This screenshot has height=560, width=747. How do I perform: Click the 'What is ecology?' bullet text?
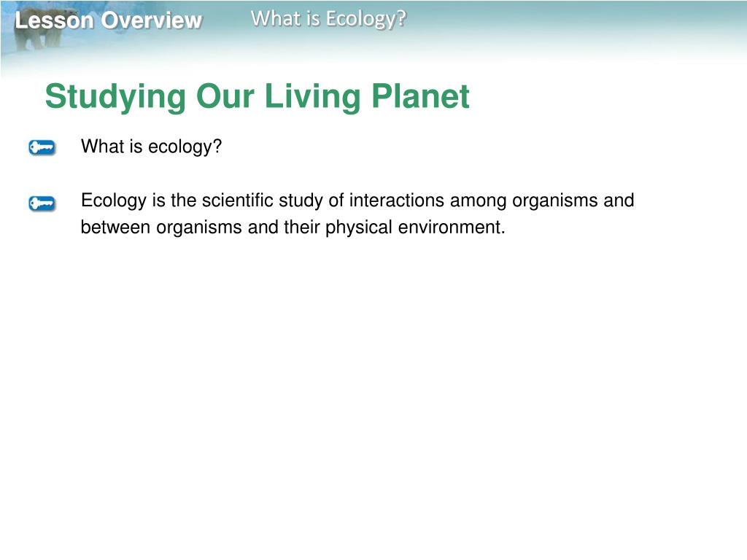coord(152,147)
